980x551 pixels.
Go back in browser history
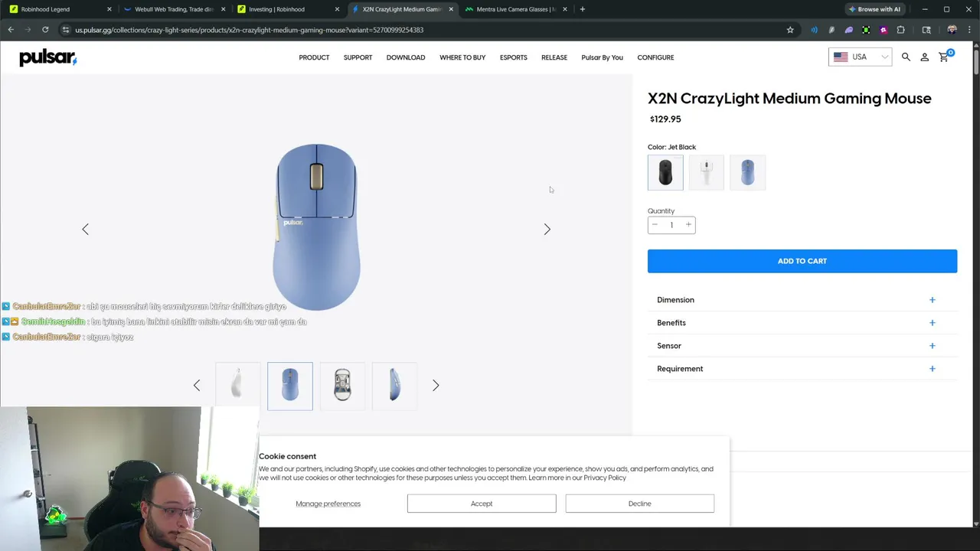point(11,30)
